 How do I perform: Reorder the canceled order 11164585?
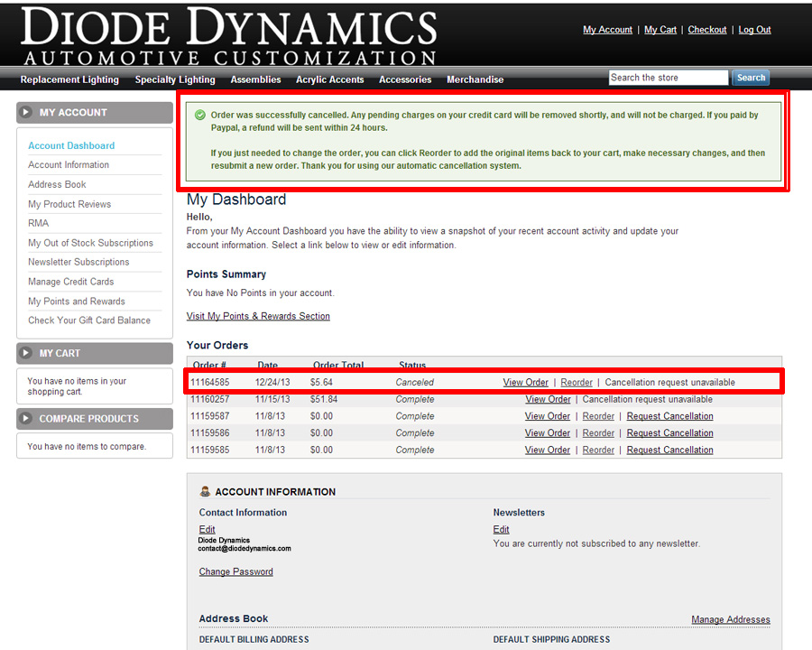tap(577, 382)
